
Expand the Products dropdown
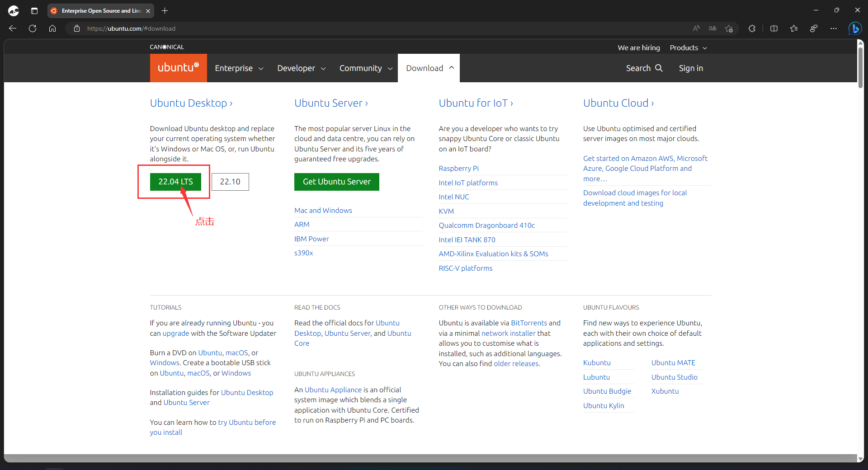[x=689, y=48]
